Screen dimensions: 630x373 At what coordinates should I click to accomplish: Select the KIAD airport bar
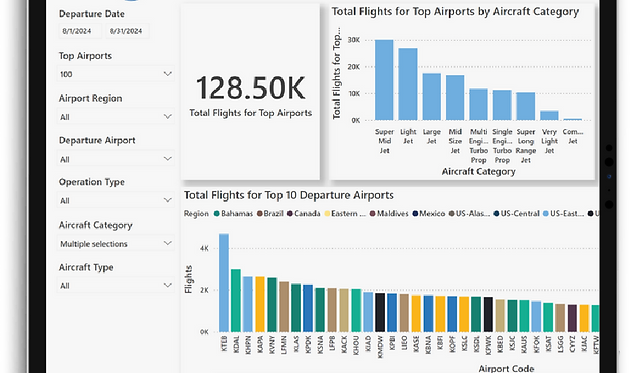(368, 312)
